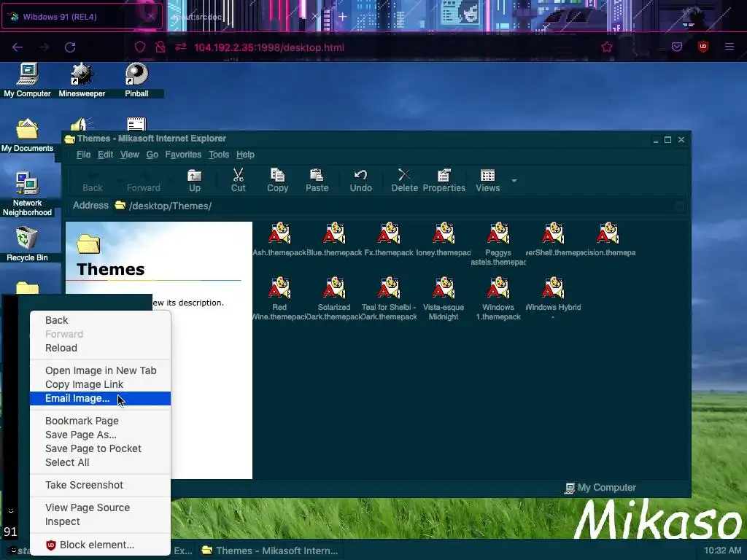Choose Bookmark Page

pos(100,421)
